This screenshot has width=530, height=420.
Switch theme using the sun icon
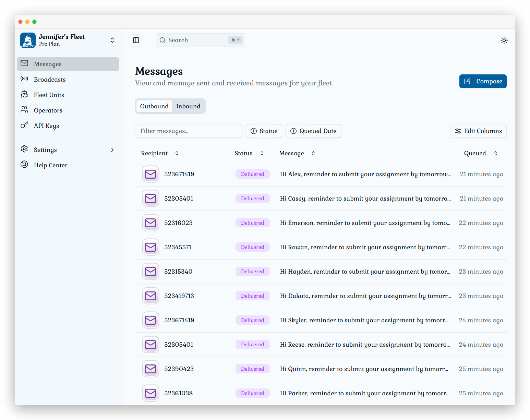click(x=504, y=40)
